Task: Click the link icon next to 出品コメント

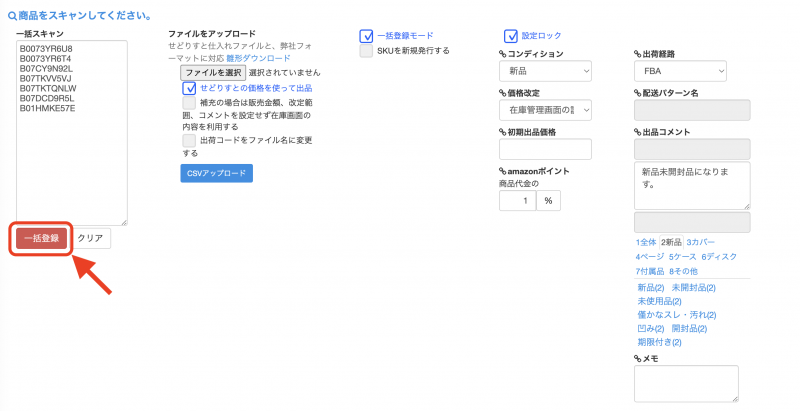Action: click(637, 132)
